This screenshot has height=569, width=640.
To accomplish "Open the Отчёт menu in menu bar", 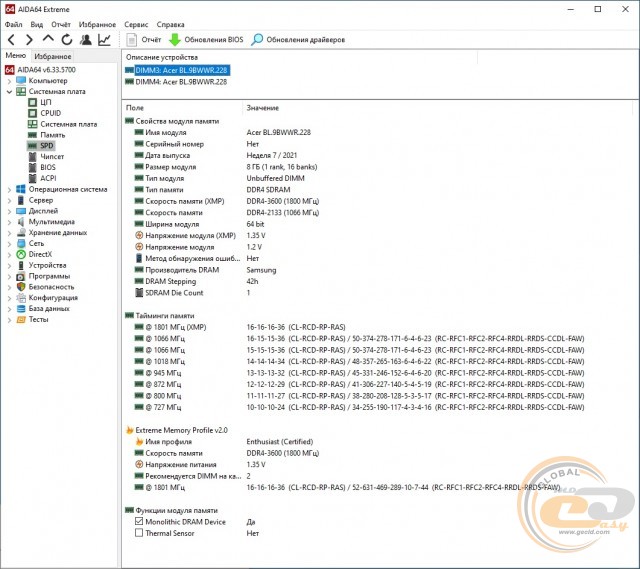I will coord(61,24).
